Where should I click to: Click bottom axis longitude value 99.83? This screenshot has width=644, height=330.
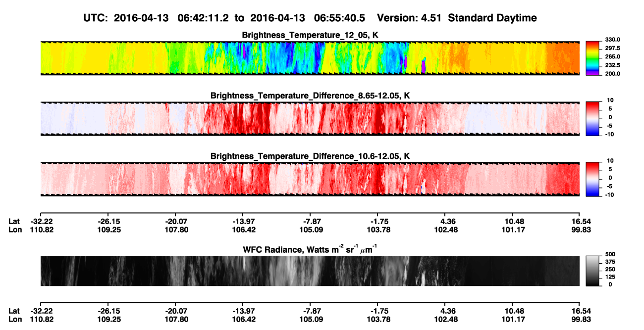click(581, 319)
